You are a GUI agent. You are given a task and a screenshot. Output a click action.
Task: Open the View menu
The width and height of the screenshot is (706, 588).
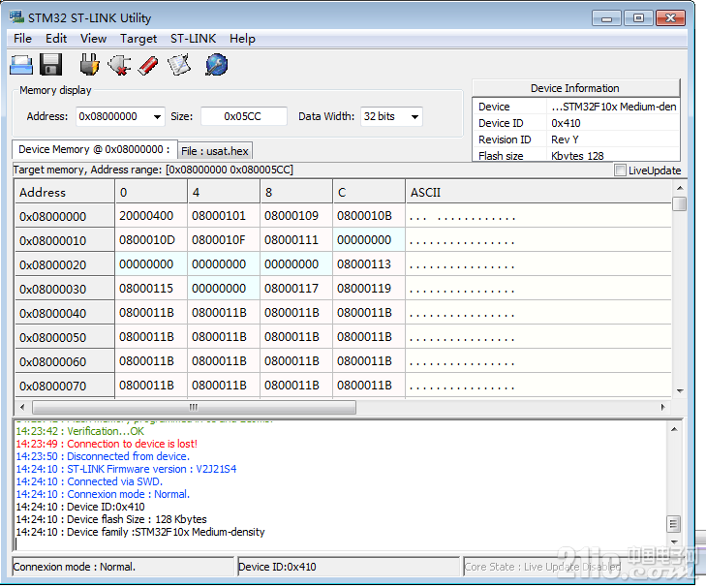click(x=93, y=39)
